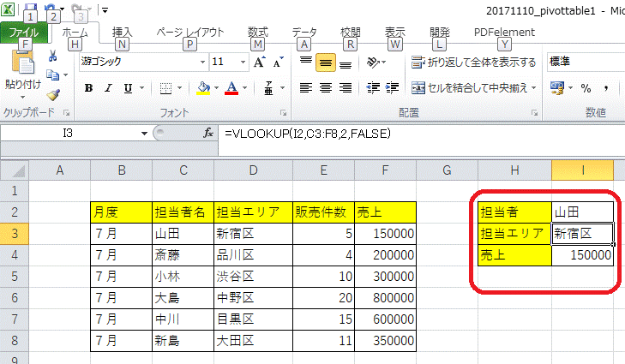Toggle the Middle Align button
Screen dimensions: 625x364
click(326, 63)
